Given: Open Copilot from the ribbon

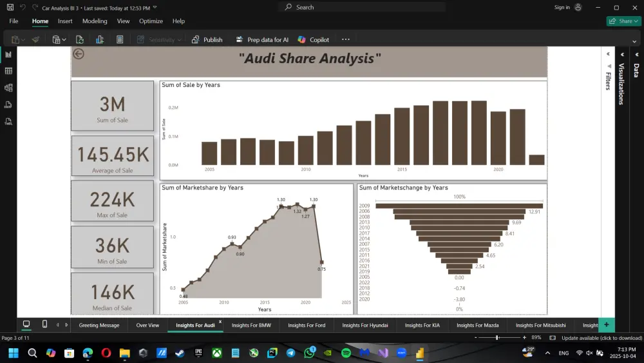Looking at the screenshot, I should pyautogui.click(x=314, y=39).
